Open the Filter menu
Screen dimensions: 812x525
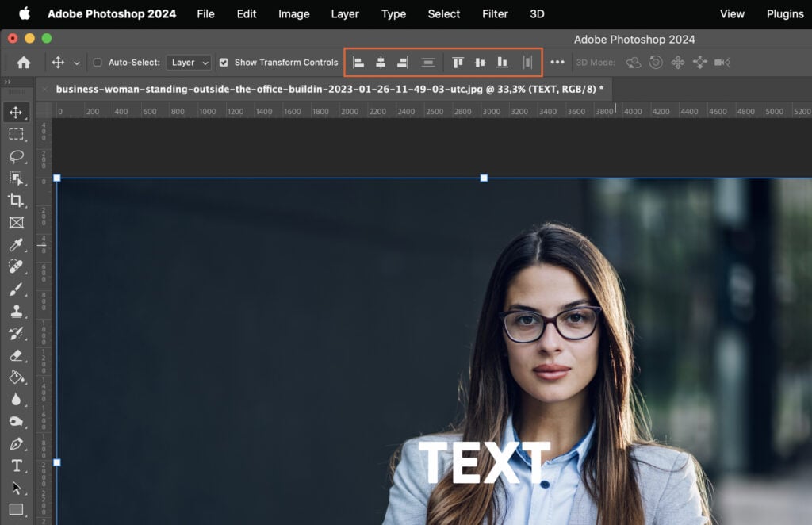click(x=495, y=13)
